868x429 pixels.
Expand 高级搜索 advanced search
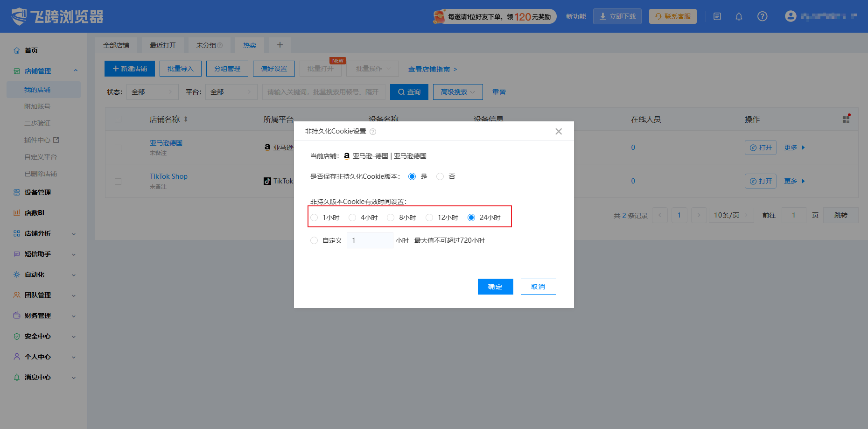click(x=458, y=92)
